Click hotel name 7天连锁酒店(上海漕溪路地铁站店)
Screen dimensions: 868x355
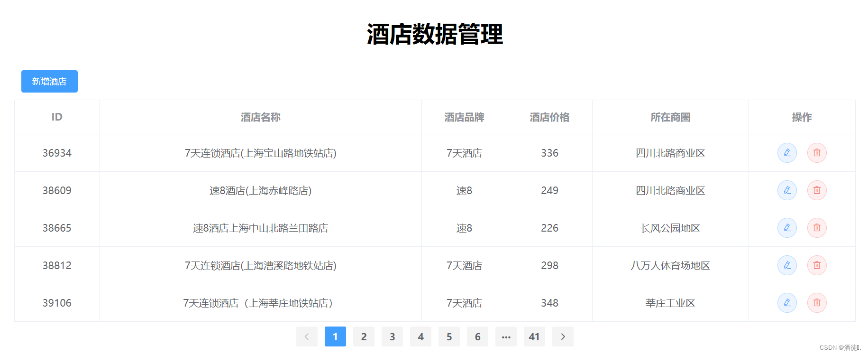(x=261, y=265)
